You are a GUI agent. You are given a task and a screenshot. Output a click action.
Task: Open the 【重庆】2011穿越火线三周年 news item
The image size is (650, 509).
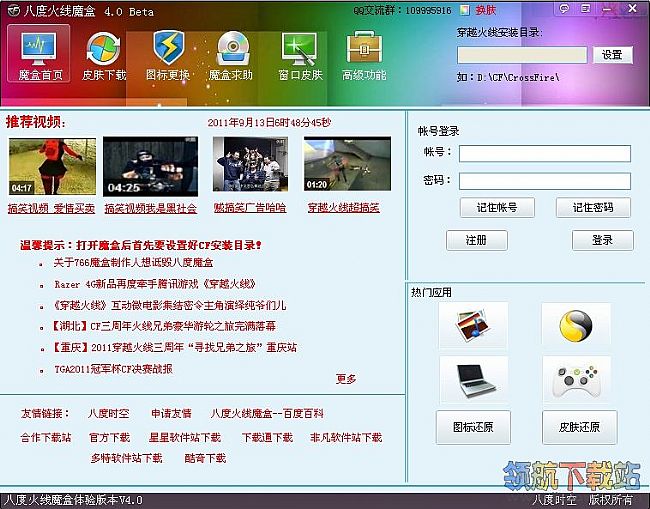[175, 347]
